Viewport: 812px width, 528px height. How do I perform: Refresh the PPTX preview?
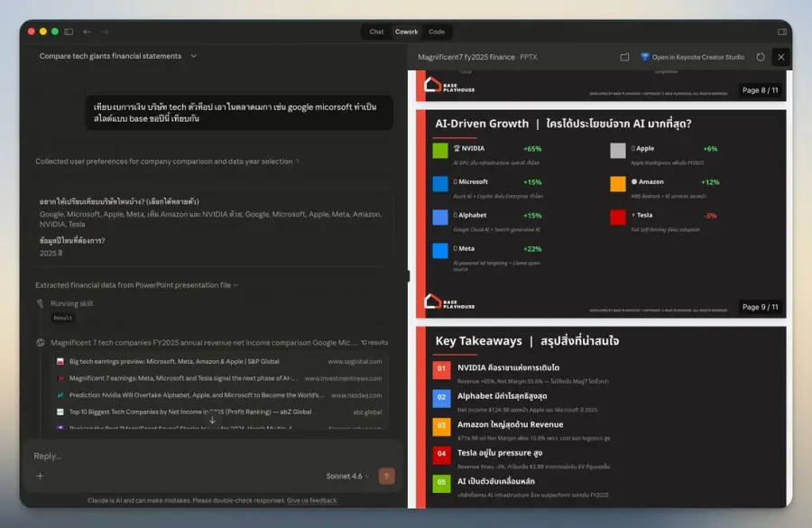(x=761, y=57)
